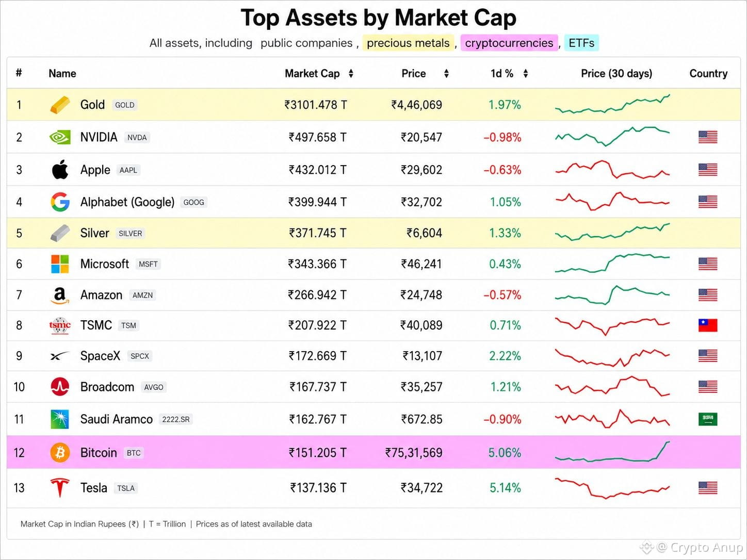Click the Saudi Aramco logo
This screenshot has height=560, width=747.
tap(60, 419)
